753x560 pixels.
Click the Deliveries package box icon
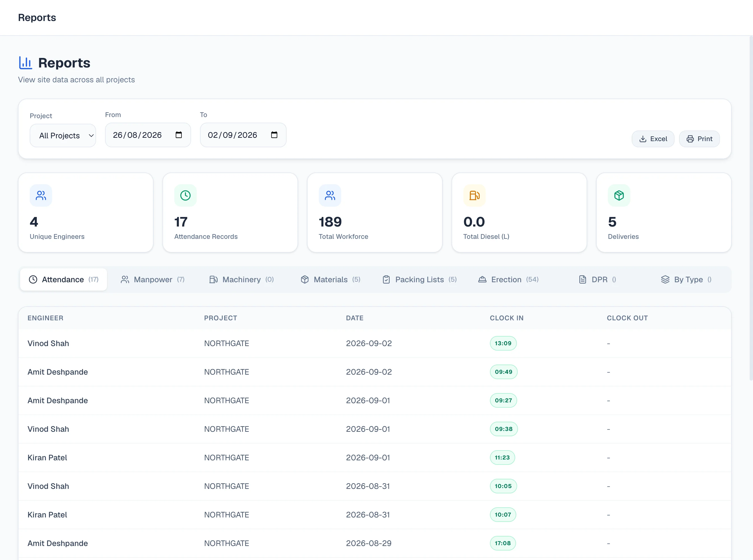point(619,196)
